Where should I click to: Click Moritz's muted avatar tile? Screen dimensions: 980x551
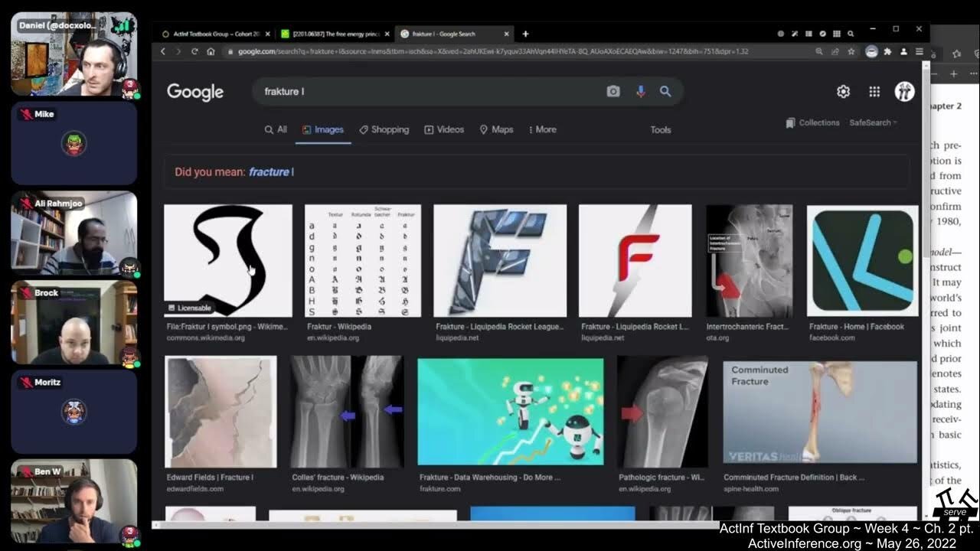point(74,412)
